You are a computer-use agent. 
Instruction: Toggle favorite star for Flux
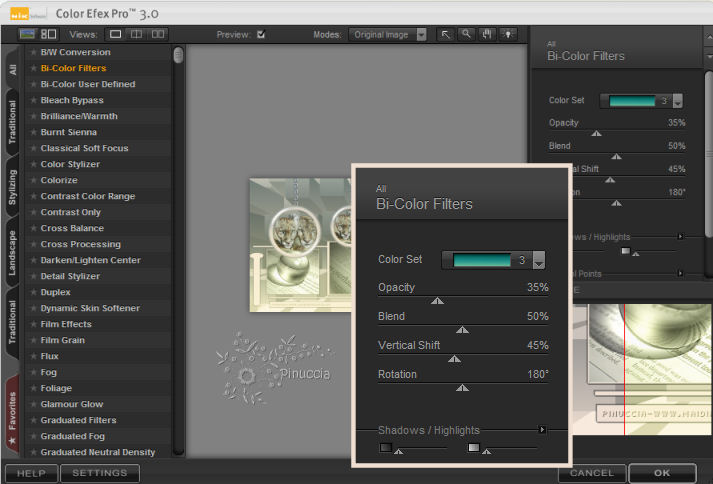point(34,356)
